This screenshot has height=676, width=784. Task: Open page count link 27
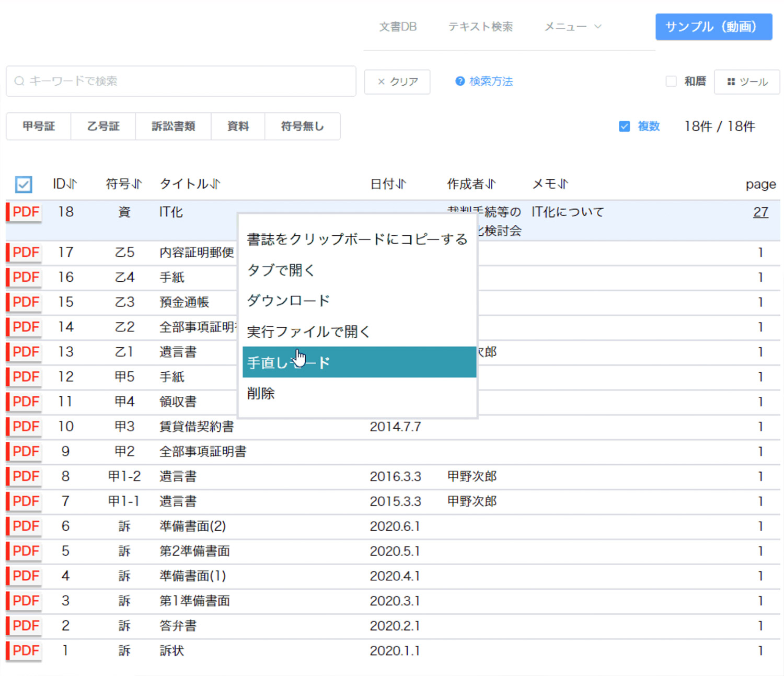pos(760,212)
